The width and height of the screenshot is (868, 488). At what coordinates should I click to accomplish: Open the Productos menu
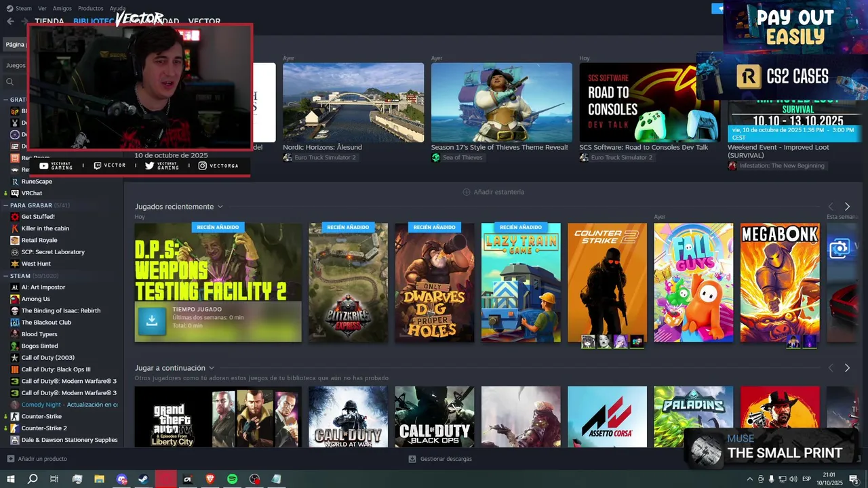(x=91, y=8)
